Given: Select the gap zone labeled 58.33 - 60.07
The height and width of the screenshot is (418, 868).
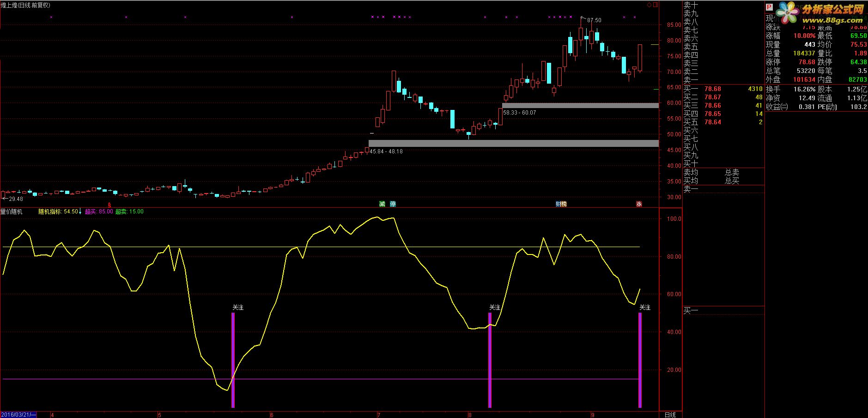Looking at the screenshot, I should 580,105.
